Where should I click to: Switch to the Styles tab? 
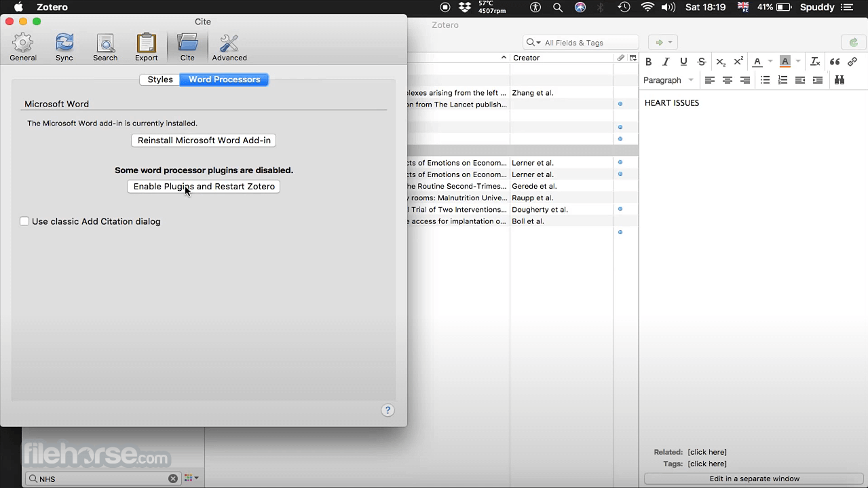click(160, 79)
